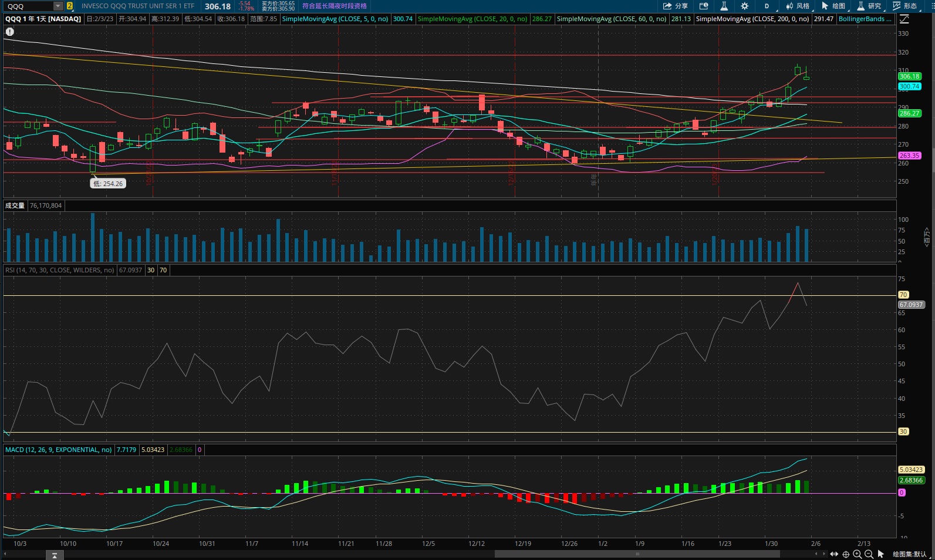The image size is (935, 560).
Task: Click the 12/19 date on time axis
Action: point(523,544)
